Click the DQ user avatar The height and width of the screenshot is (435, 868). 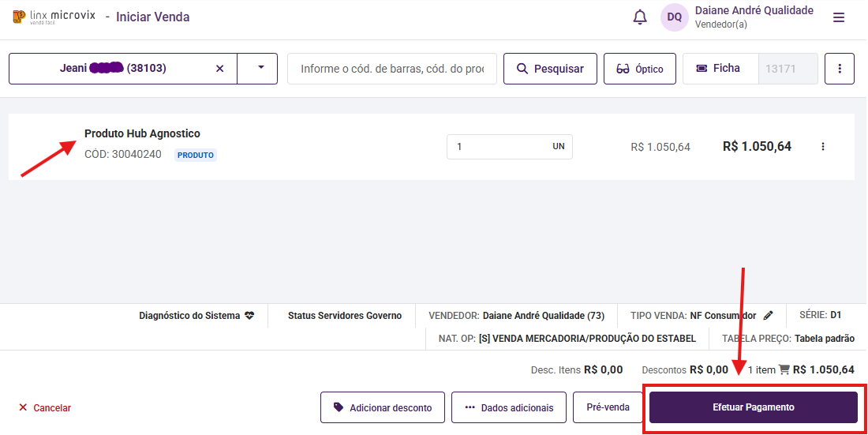click(x=674, y=17)
